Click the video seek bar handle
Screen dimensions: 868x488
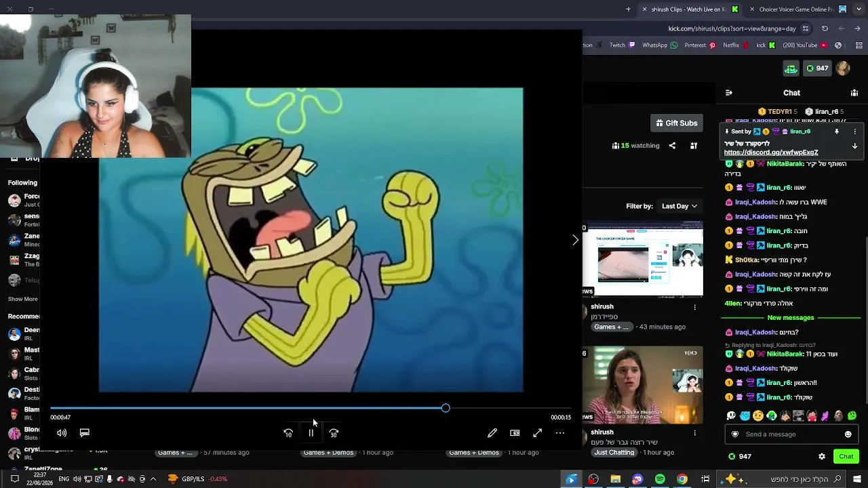[x=446, y=408]
